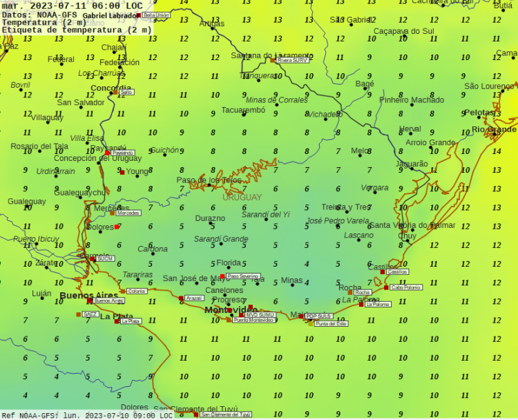
Task: Select the yellow Punta del Este marker
Action: pyautogui.click(x=310, y=323)
